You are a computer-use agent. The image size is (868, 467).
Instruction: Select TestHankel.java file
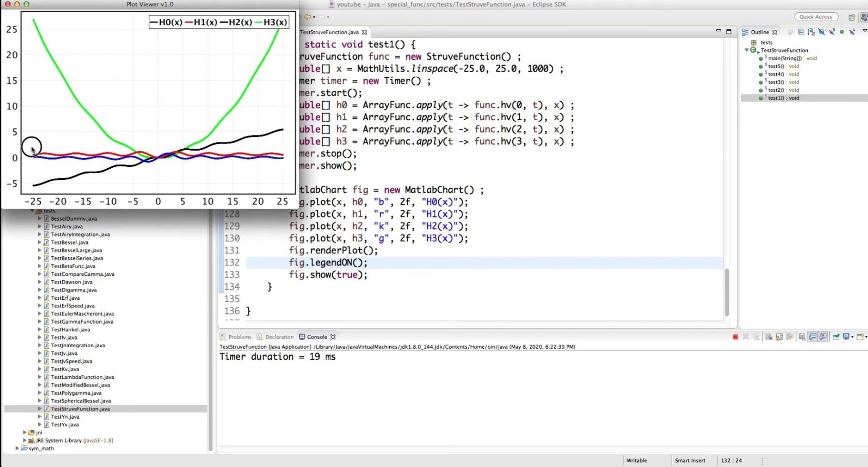(70, 330)
